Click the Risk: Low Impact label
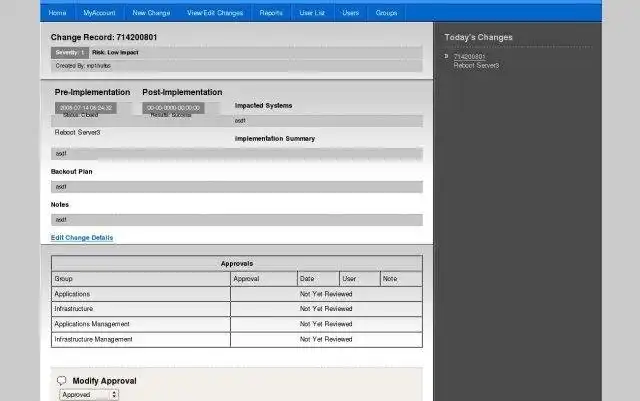The height and width of the screenshot is (401, 640). [116, 53]
